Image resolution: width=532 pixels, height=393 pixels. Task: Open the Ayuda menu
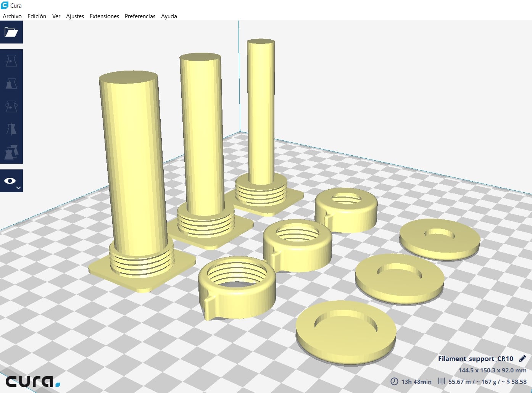coord(169,16)
